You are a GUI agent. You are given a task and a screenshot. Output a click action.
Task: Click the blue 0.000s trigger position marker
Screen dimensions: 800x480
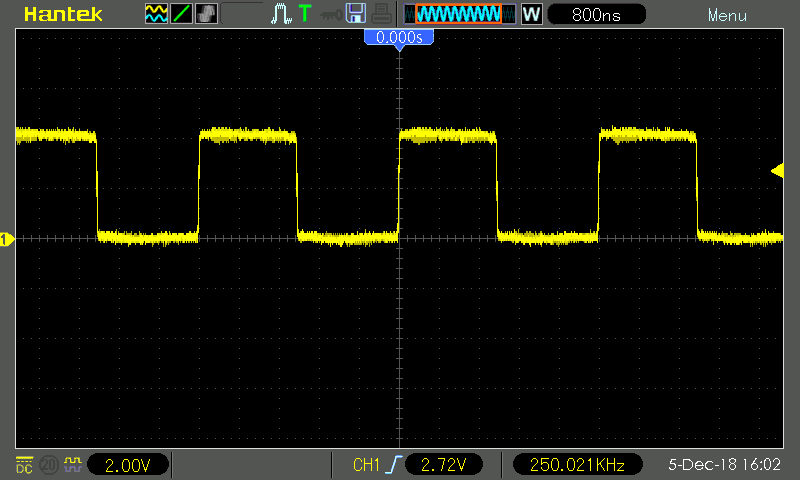[399, 37]
